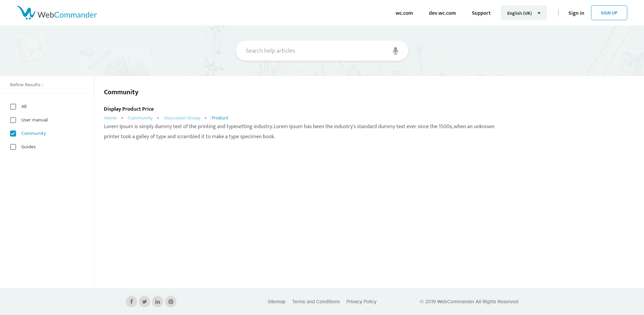
Task: Uncheck the Community filter checkbox
Action: 13,134
